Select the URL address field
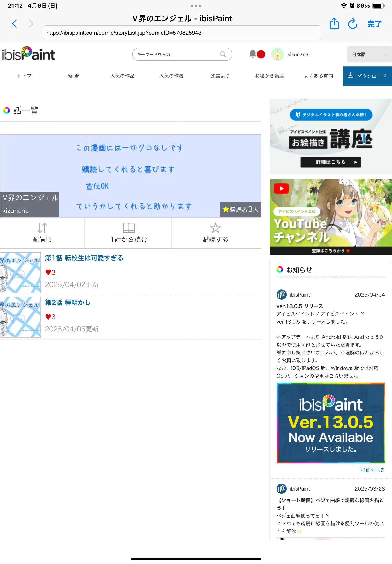The image size is (392, 564). pyautogui.click(x=182, y=33)
